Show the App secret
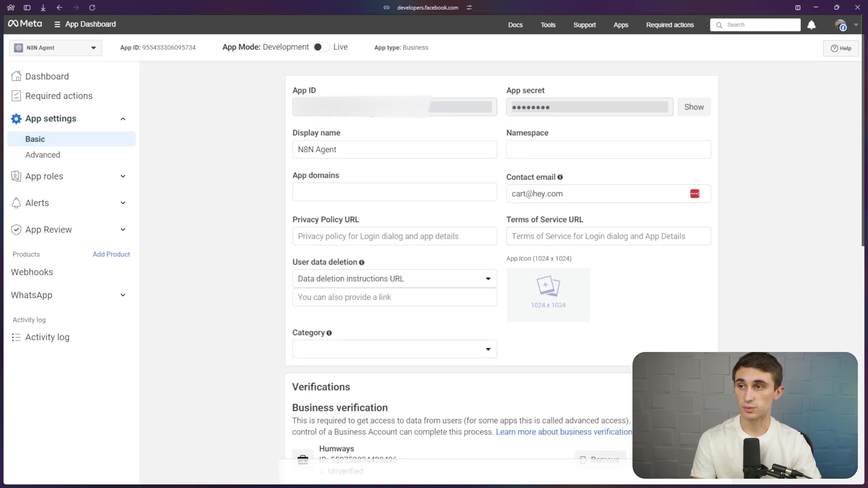The width and height of the screenshot is (868, 488). pos(694,107)
